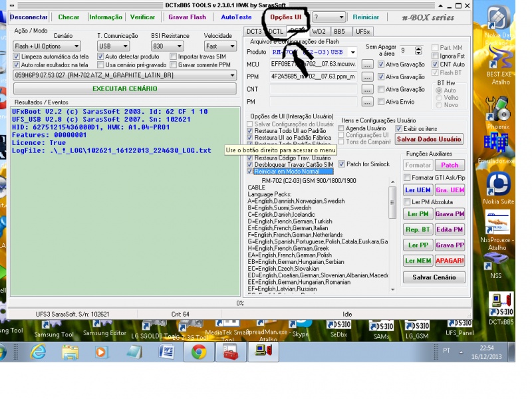Image resolution: width=532 pixels, height=399 pixels.
Task: Open Windows Explorer folder icon in taskbar
Action: [70, 352]
